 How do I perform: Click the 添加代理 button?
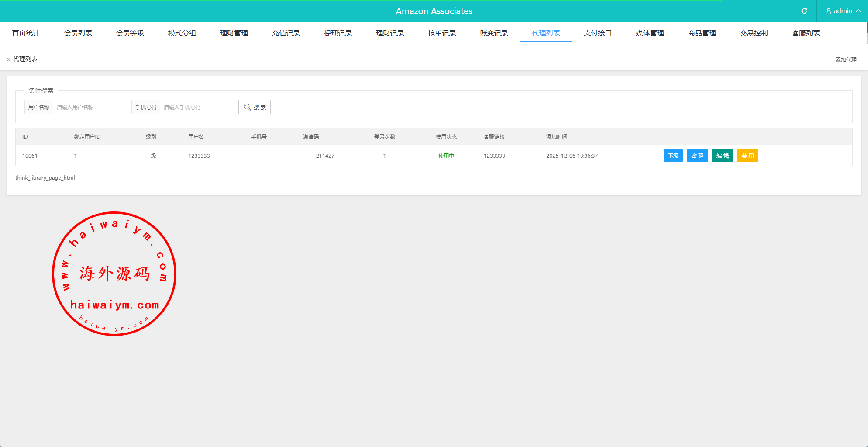pos(845,59)
